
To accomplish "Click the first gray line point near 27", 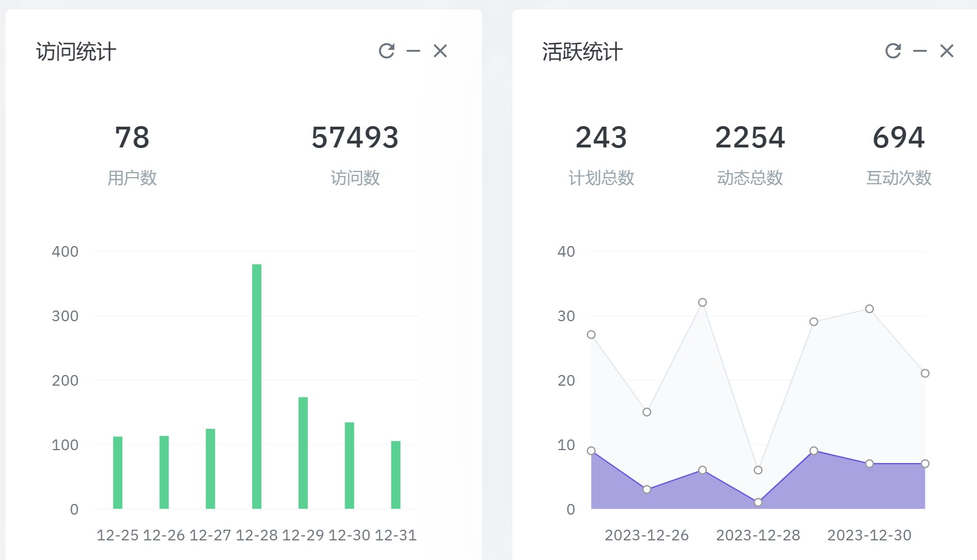I will pyautogui.click(x=591, y=335).
